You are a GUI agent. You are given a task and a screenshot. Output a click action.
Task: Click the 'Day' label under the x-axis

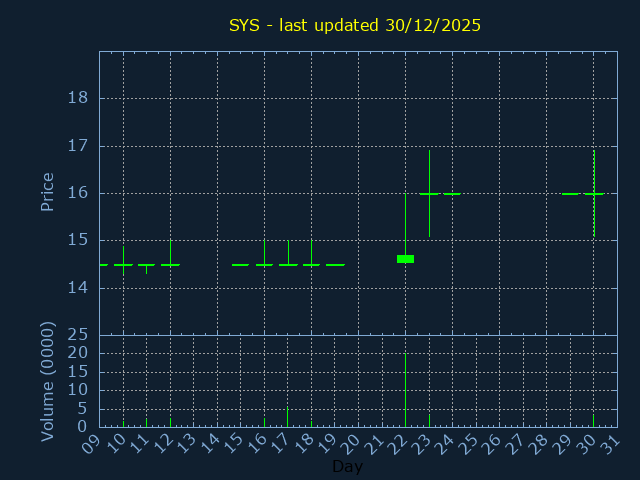click(347, 467)
